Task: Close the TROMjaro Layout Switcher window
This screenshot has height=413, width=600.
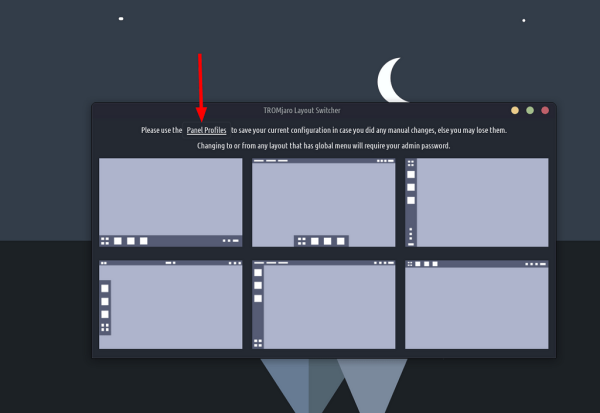Action: [x=545, y=110]
